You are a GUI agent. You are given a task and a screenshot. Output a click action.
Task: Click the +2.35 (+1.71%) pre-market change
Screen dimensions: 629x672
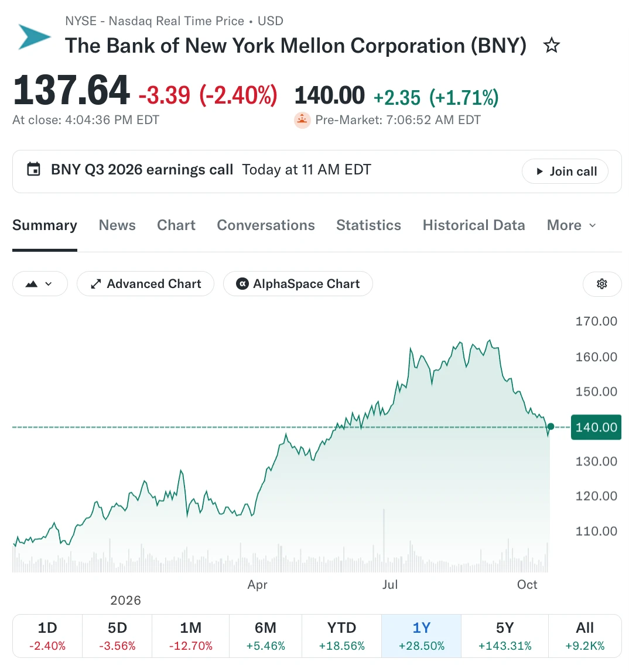point(436,98)
